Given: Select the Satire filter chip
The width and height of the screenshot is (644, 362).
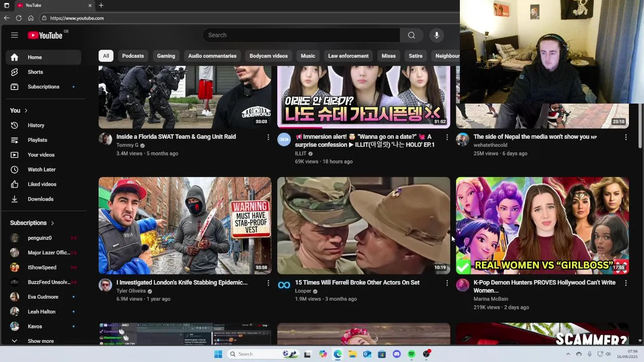Looking at the screenshot, I should tap(416, 56).
